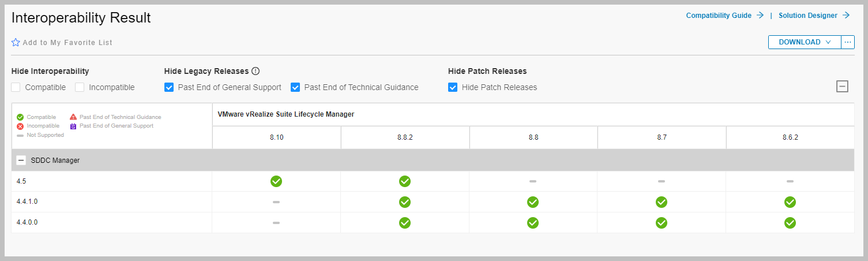Click compatible icon for 4.4.0.0 and 8.6.2
Image resolution: width=868 pixels, height=261 pixels.
[x=790, y=223]
